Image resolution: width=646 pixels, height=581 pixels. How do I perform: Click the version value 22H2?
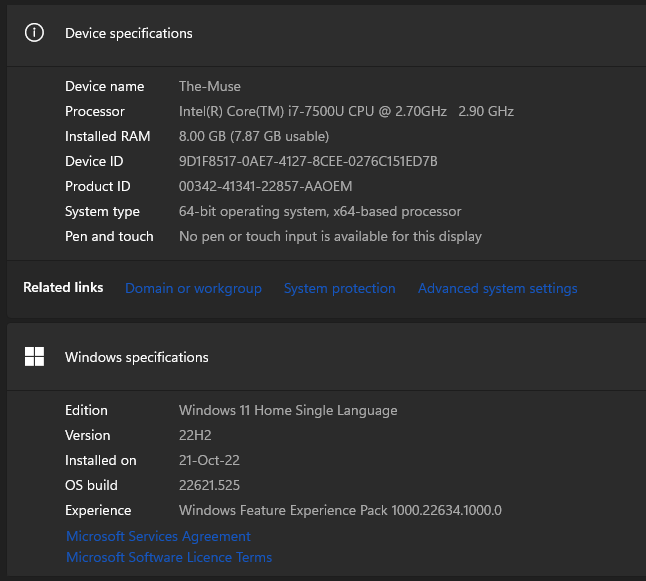pyautogui.click(x=195, y=435)
